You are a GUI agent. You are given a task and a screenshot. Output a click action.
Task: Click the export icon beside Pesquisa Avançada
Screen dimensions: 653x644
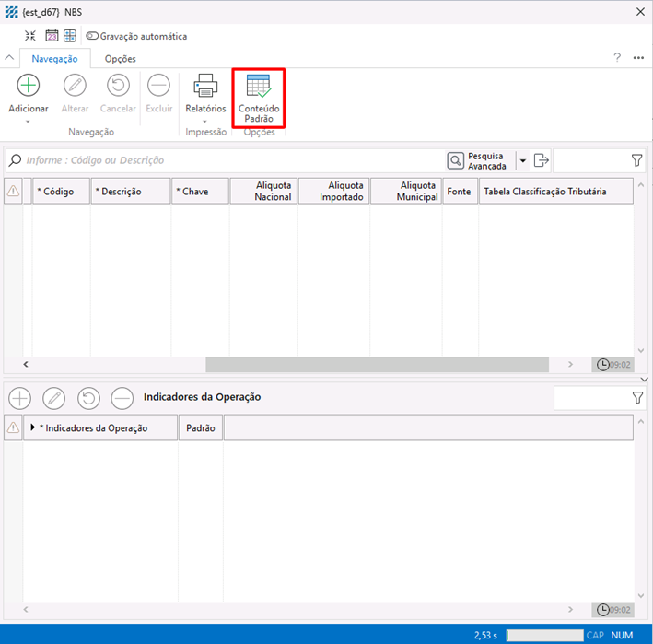tap(542, 160)
